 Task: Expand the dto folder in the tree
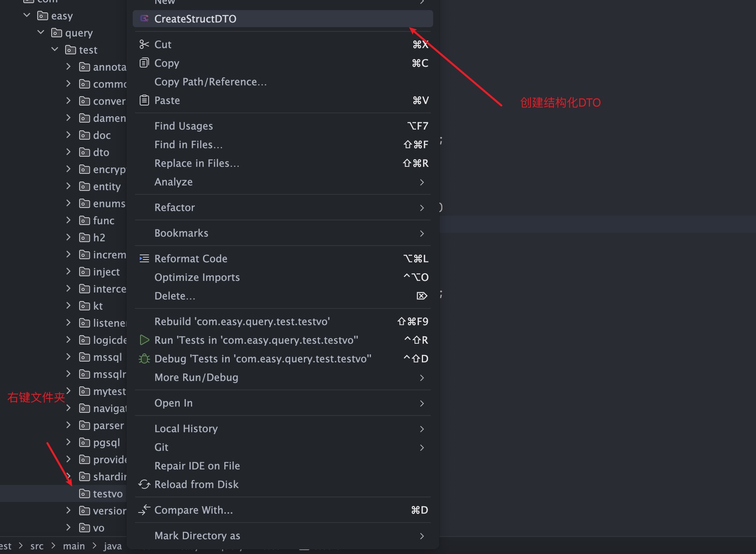pos(68,152)
